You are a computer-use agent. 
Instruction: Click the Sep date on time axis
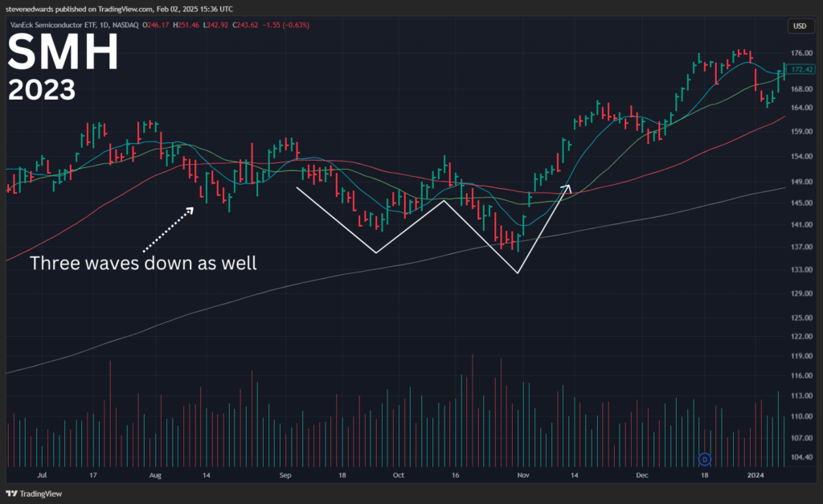pyautogui.click(x=285, y=475)
